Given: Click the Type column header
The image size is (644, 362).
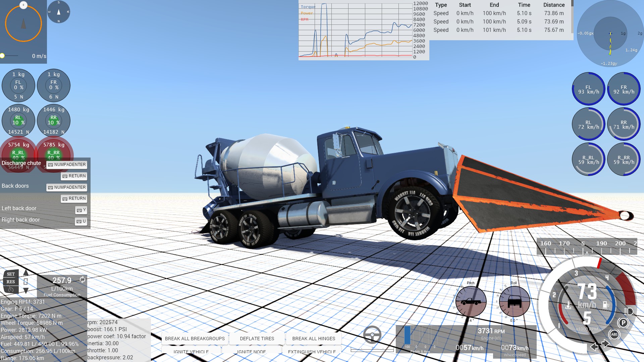Looking at the screenshot, I should coord(441,5).
